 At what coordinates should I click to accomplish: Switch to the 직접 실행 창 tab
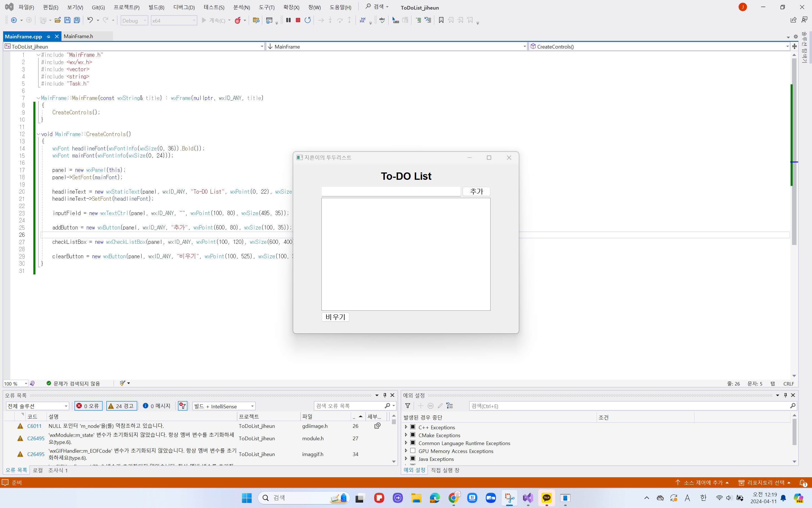(445, 470)
